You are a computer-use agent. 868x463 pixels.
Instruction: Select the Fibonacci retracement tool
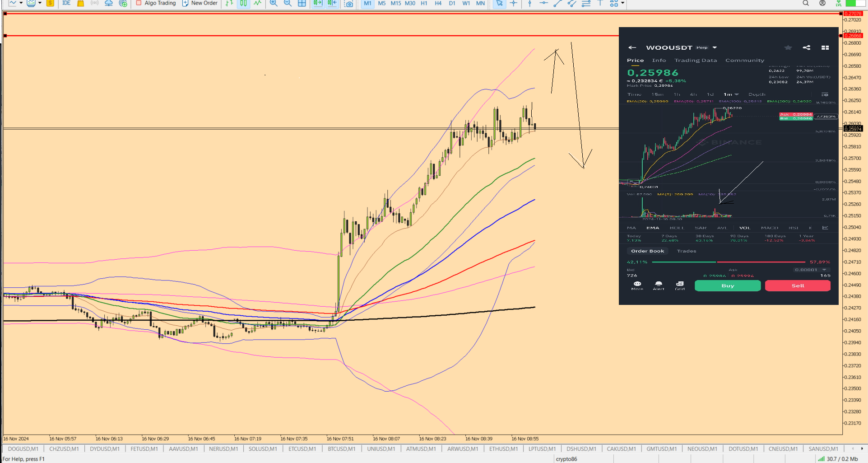586,3
